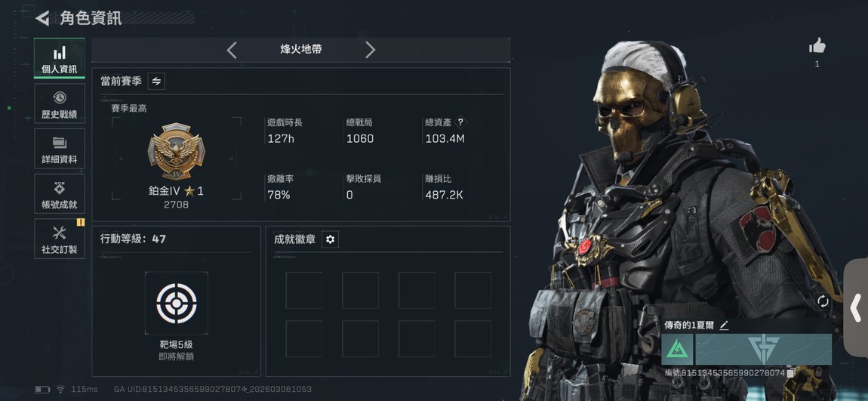Open the 成就徽章 gear settings

(330, 239)
